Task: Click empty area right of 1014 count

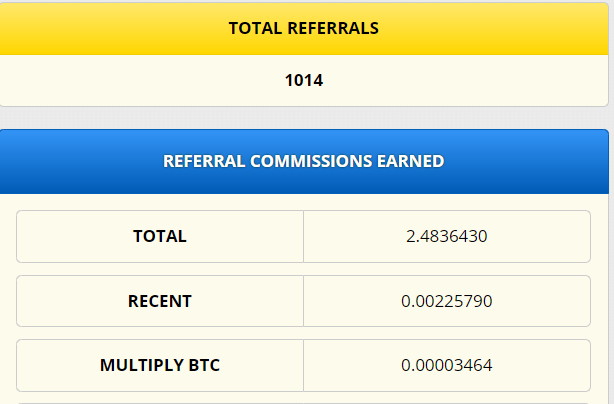Action: click(466, 80)
